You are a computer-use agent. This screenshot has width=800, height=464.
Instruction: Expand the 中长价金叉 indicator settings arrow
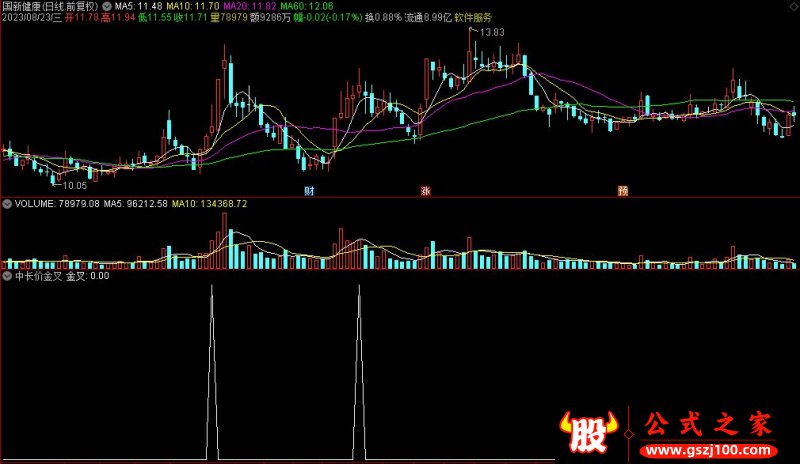click(7, 276)
